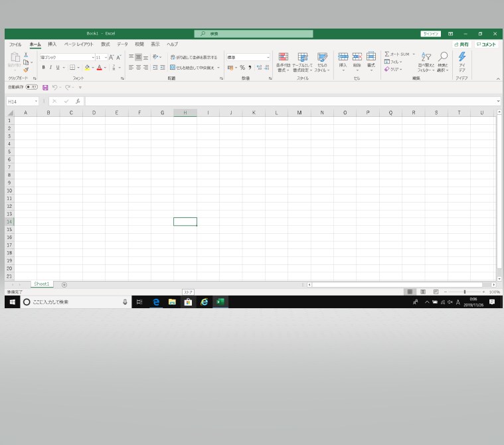Viewport: 504px width, 445px height.
Task: Apply comma style number format
Action: [x=250, y=67]
